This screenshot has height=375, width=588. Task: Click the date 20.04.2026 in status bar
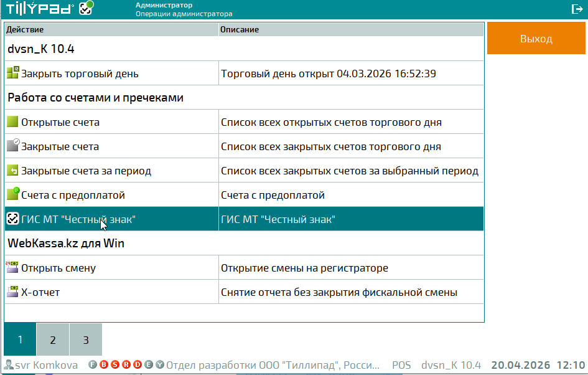(x=521, y=365)
